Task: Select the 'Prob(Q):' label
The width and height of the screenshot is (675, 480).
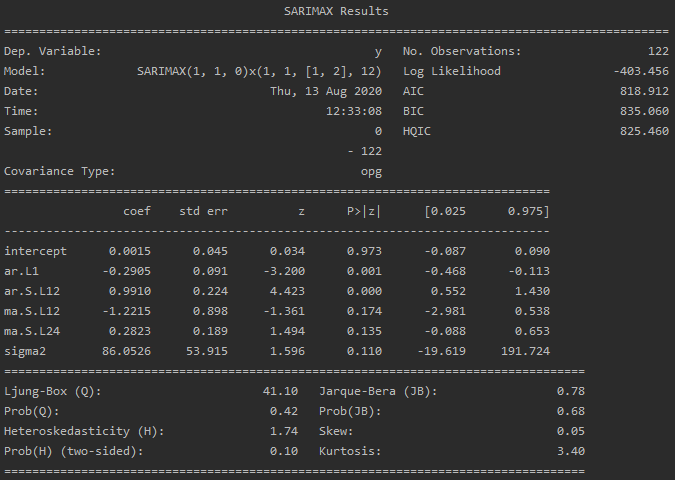Action: pos(31,412)
